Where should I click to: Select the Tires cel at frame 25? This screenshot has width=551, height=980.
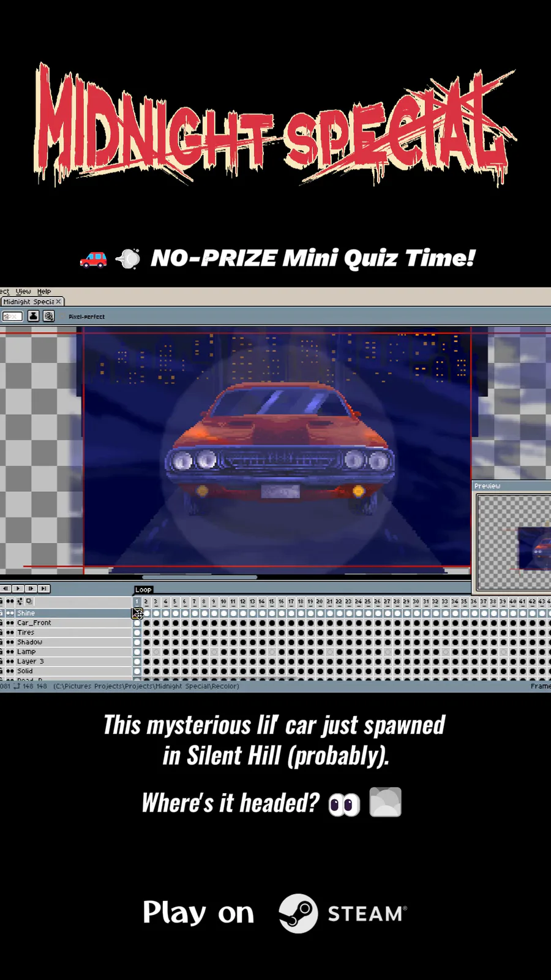pos(368,633)
